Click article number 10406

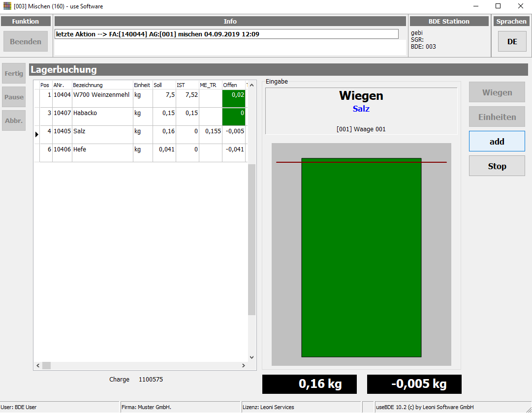pyautogui.click(x=62, y=149)
